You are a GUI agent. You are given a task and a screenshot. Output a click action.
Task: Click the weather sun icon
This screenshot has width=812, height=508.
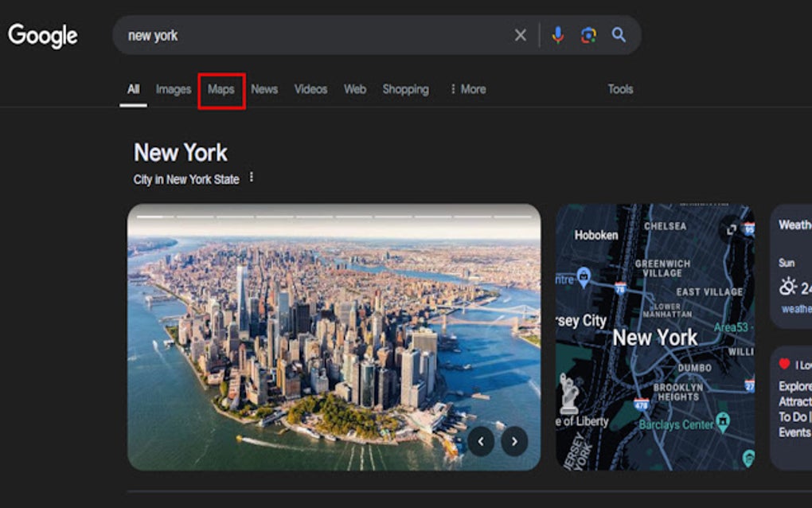(787, 285)
